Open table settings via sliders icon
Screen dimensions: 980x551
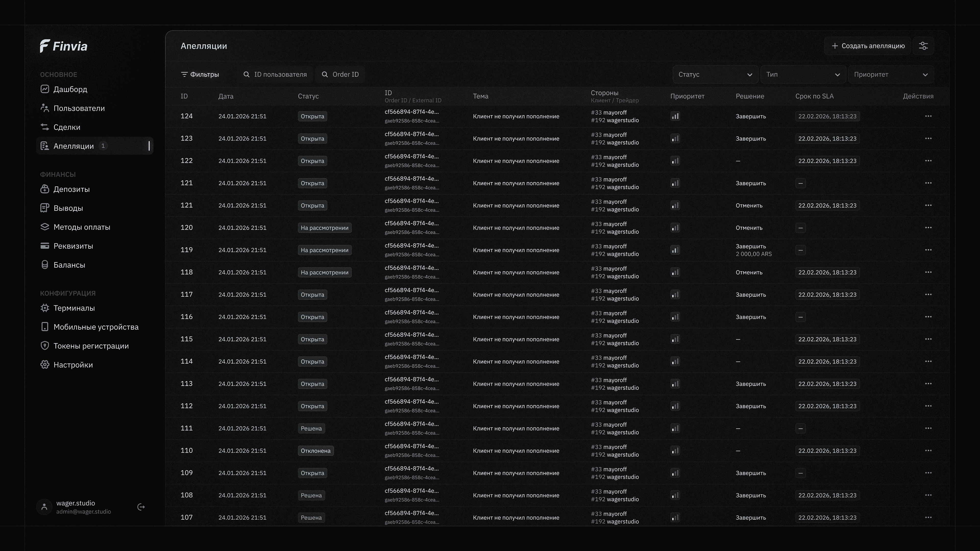(923, 46)
